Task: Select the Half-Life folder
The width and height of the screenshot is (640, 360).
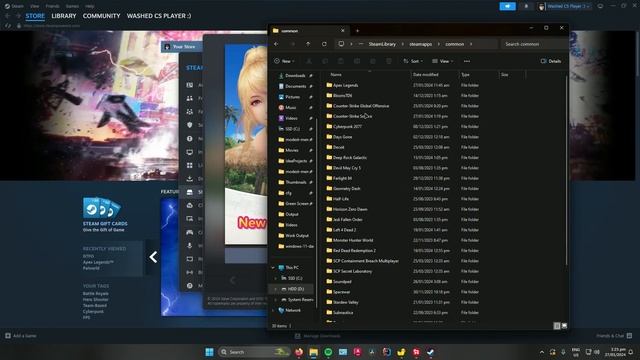Action: pyautogui.click(x=340, y=199)
